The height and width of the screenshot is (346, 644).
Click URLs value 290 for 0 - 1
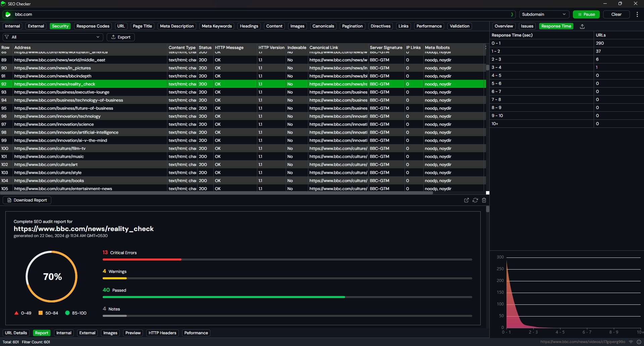click(600, 43)
